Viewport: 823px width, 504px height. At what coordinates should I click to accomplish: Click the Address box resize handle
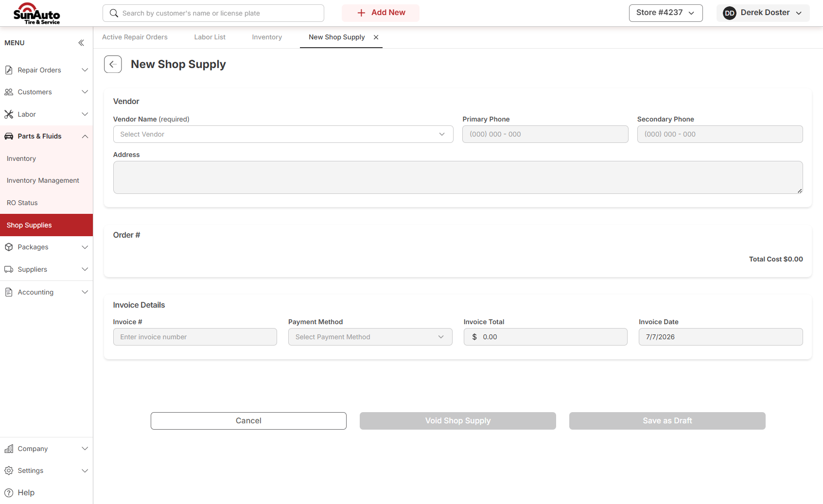pos(800,191)
